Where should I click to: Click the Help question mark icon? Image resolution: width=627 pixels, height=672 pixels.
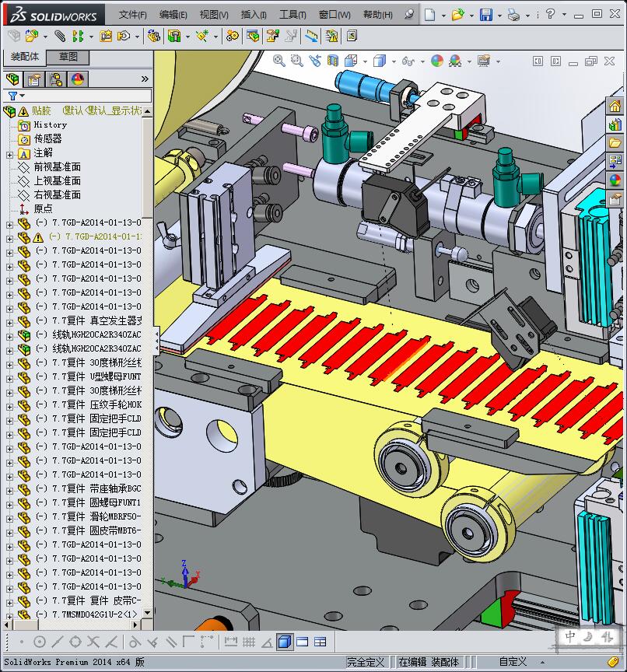[551, 14]
